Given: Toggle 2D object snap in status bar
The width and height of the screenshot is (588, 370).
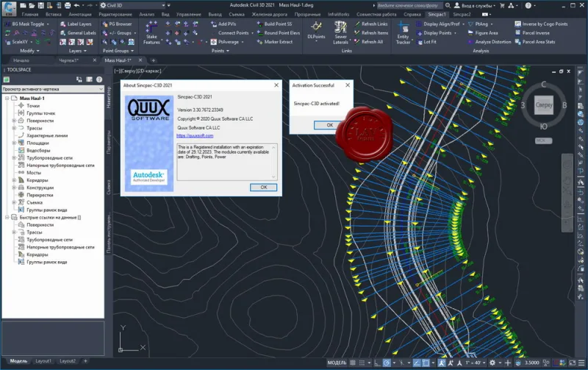Looking at the screenshot, I should coord(426,363).
